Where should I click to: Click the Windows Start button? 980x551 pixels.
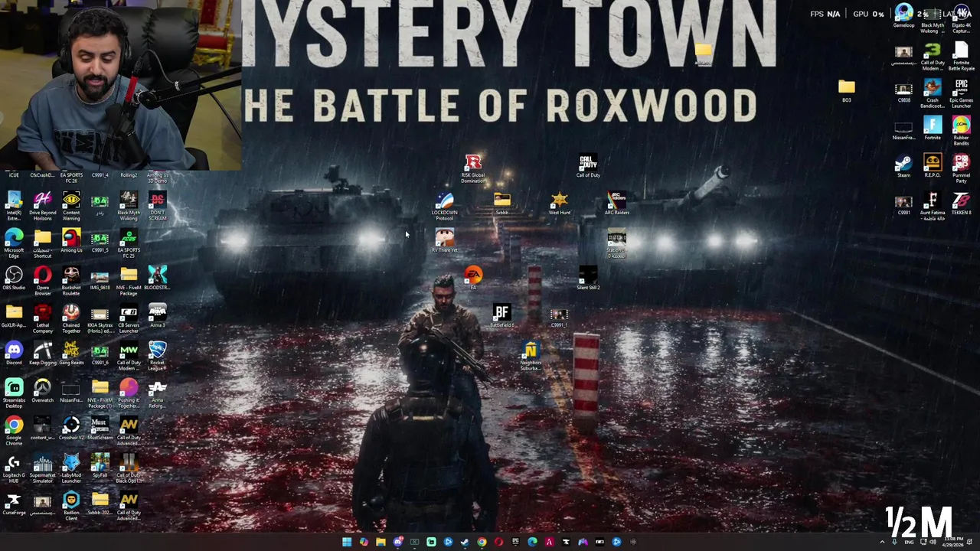tap(347, 542)
